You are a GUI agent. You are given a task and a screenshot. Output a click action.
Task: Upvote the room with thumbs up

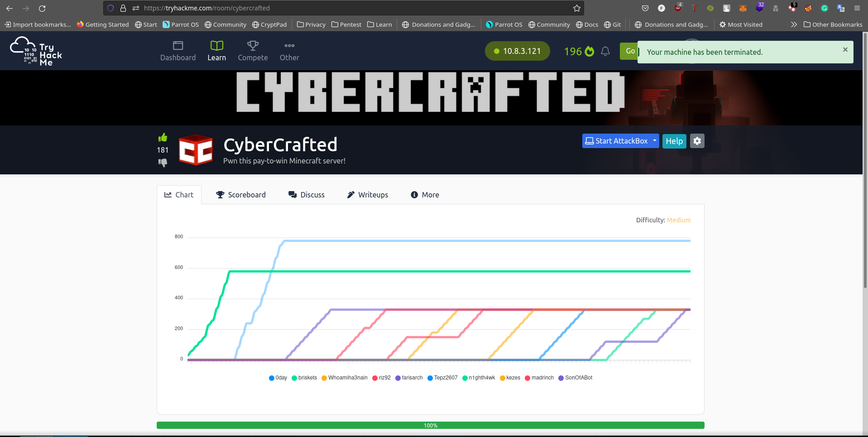click(x=163, y=137)
